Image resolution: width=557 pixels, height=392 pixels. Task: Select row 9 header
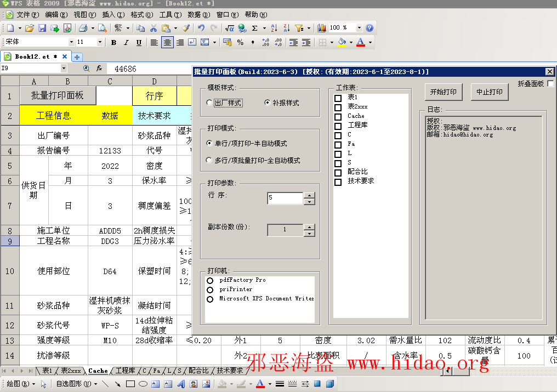coord(9,241)
